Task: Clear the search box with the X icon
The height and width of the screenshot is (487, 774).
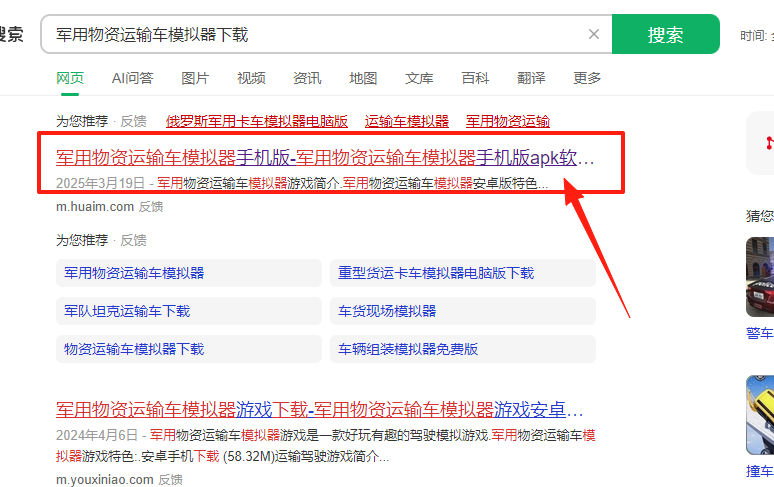Action: 593,35
